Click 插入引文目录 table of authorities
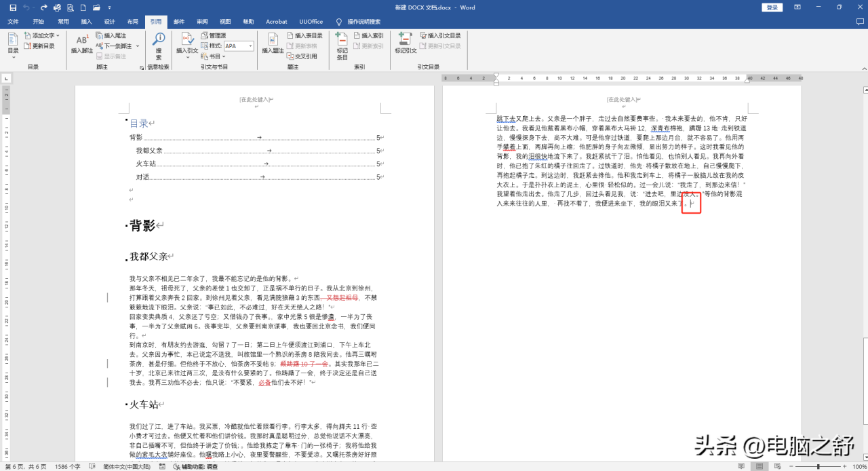 (441, 35)
